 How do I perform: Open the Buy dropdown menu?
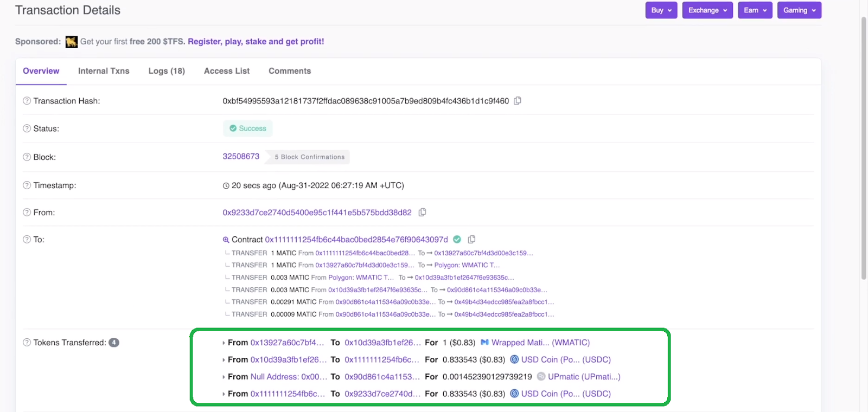[x=661, y=10]
